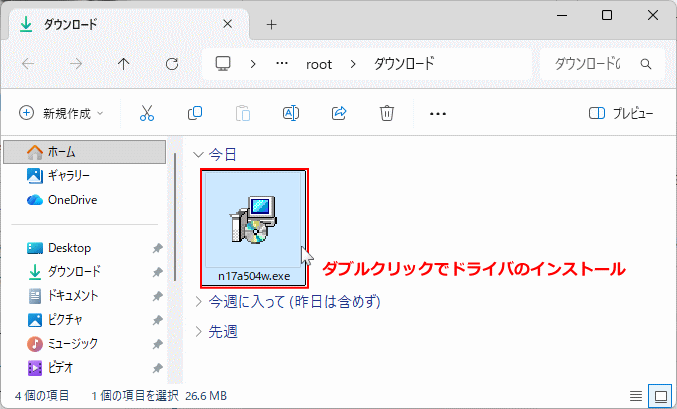Click the 4 個の項目 status text
677x409 pixels.
[42, 396]
